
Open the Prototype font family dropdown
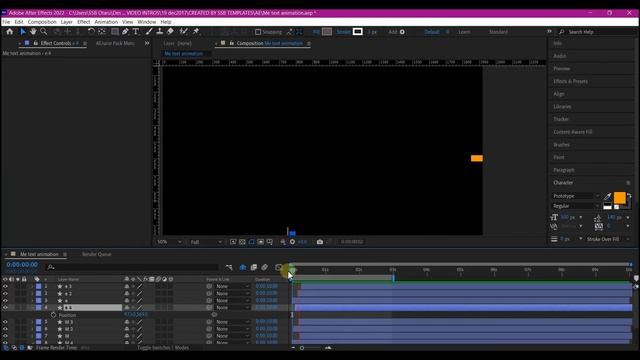pyautogui.click(x=576, y=196)
